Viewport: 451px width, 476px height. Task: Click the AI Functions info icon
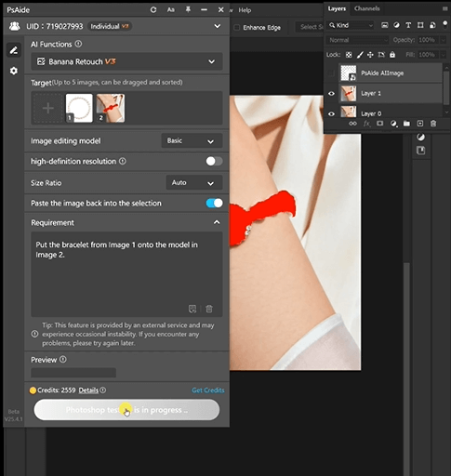(x=78, y=44)
